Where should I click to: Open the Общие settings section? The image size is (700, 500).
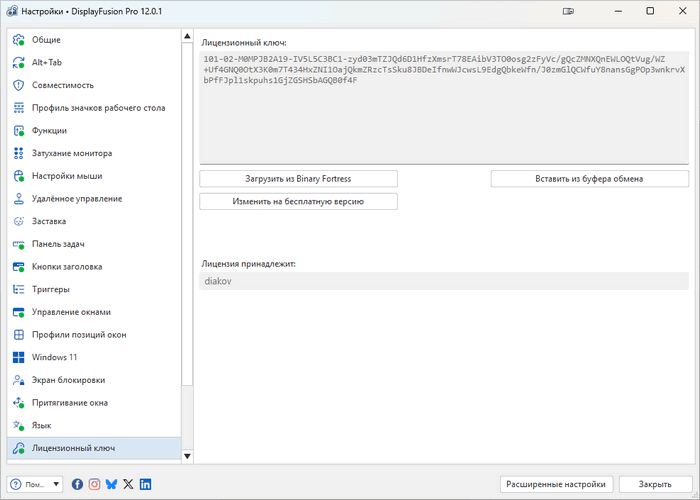46,40
